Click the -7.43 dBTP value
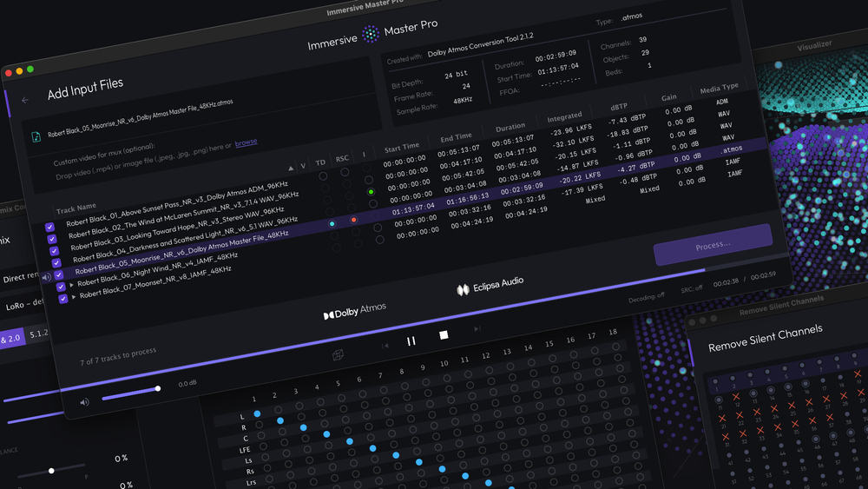This screenshot has width=868, height=489. coord(627,120)
